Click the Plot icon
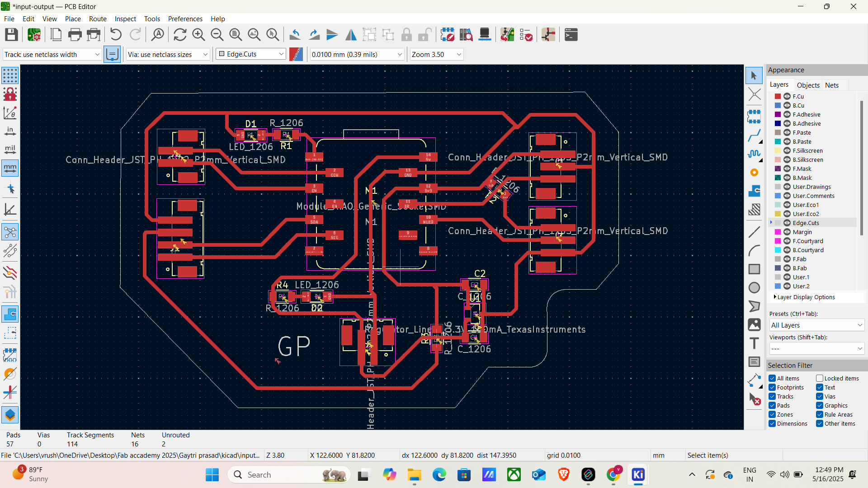The image size is (868, 488). pos(94,35)
